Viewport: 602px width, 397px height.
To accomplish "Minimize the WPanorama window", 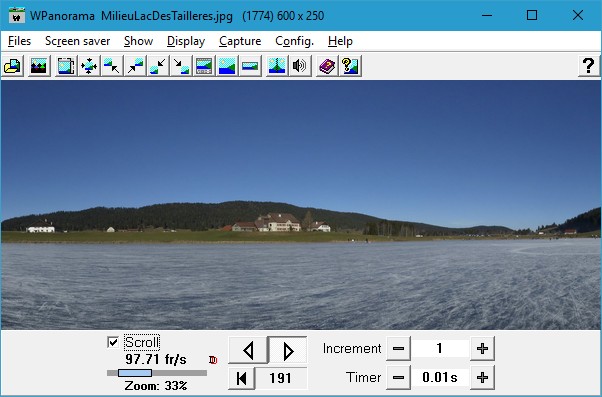I will [x=487, y=15].
